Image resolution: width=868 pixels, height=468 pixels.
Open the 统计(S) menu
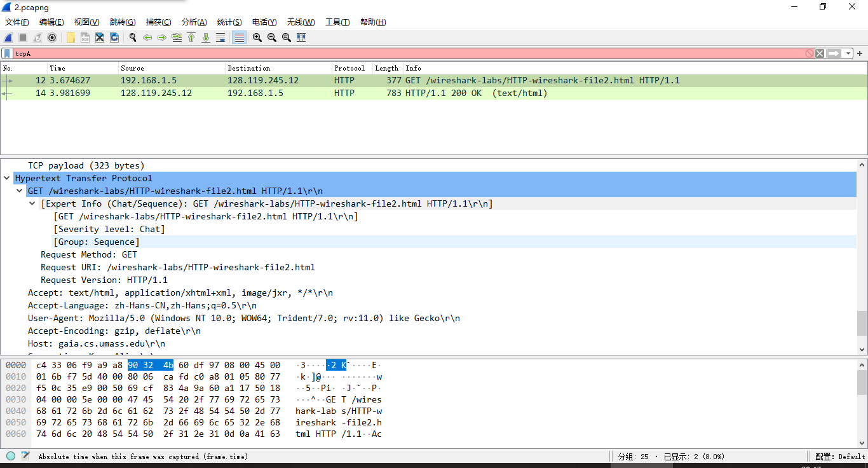pos(229,22)
